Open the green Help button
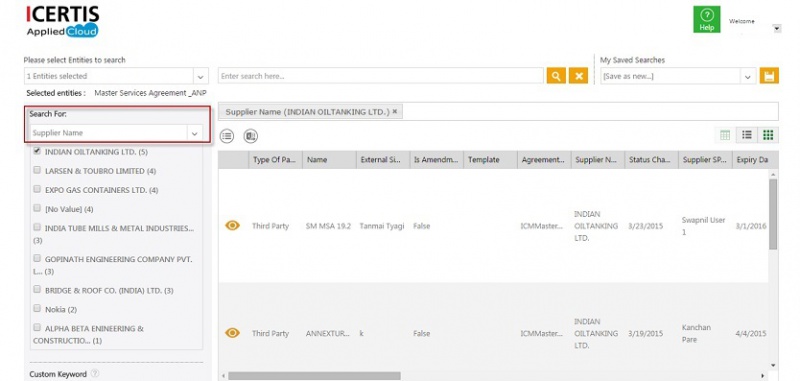800x381 pixels. point(707,19)
